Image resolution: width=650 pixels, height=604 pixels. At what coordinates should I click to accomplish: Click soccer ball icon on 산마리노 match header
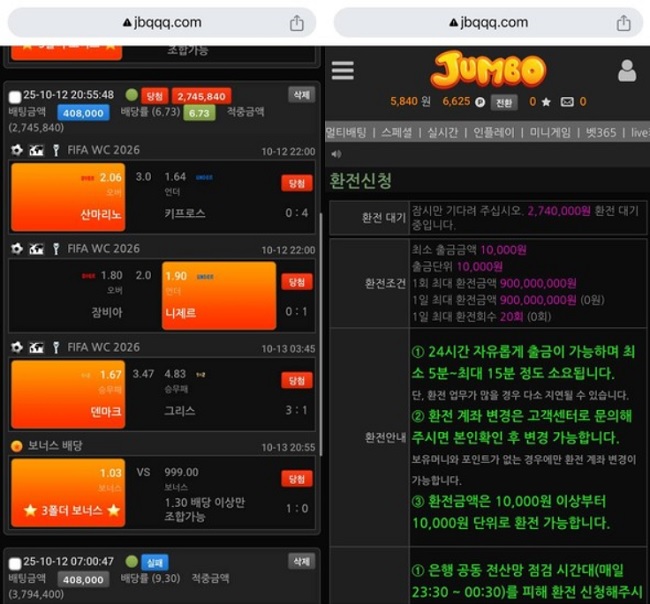(x=17, y=150)
